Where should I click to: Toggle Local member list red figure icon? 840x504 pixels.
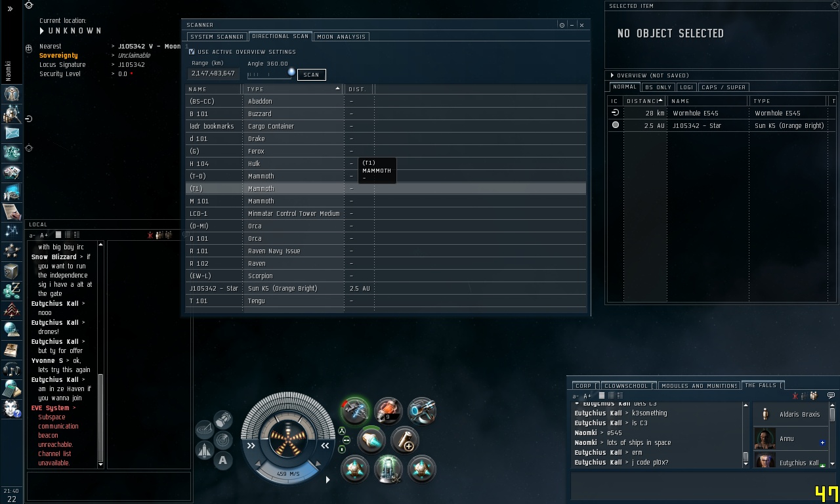coord(150,235)
